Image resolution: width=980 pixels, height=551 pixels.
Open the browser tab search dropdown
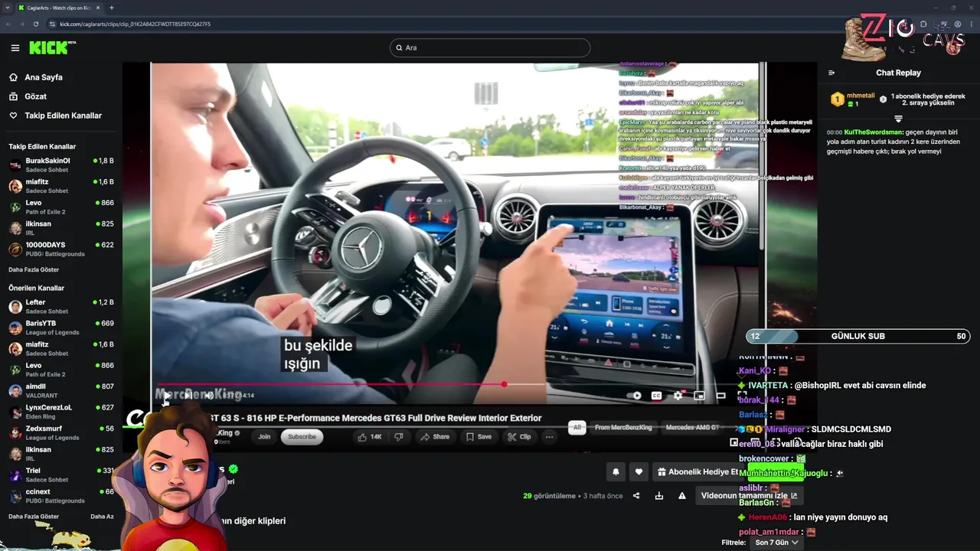8,8
